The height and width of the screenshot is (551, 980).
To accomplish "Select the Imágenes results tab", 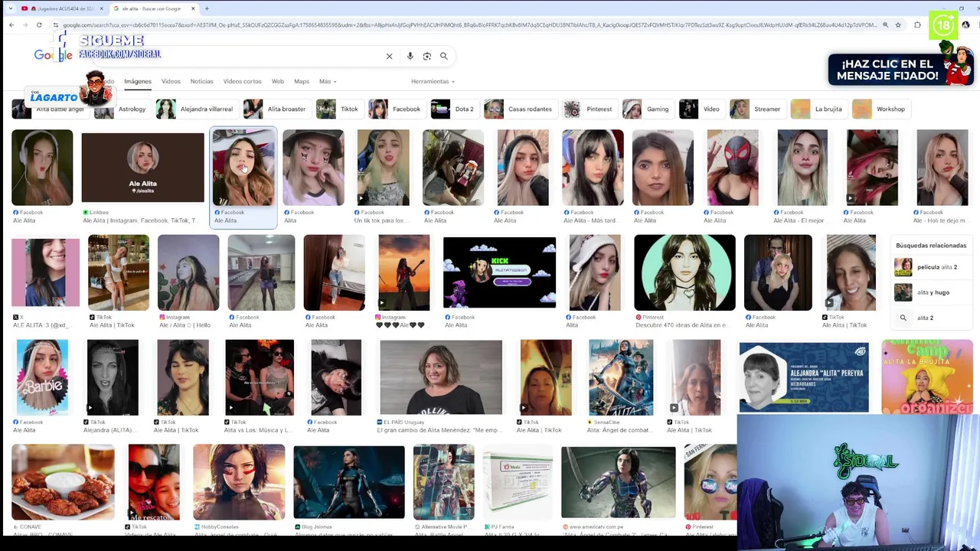I will click(138, 81).
